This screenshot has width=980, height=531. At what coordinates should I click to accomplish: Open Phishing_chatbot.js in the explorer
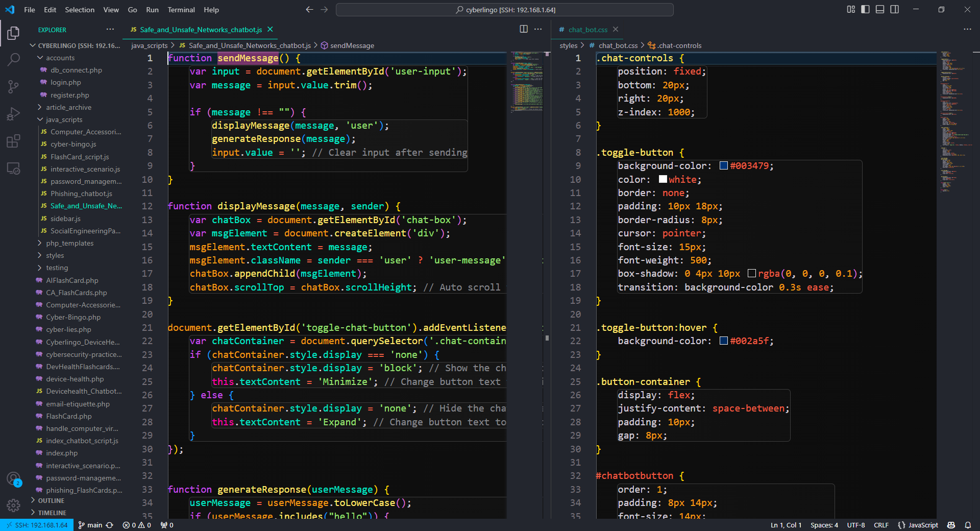[81, 194]
